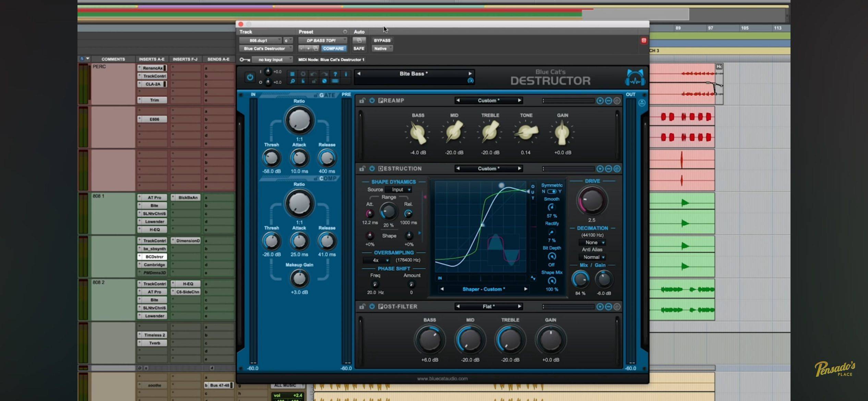This screenshot has width=868, height=401.
Task: Click the Bus 47-48 send button
Action: click(219, 385)
